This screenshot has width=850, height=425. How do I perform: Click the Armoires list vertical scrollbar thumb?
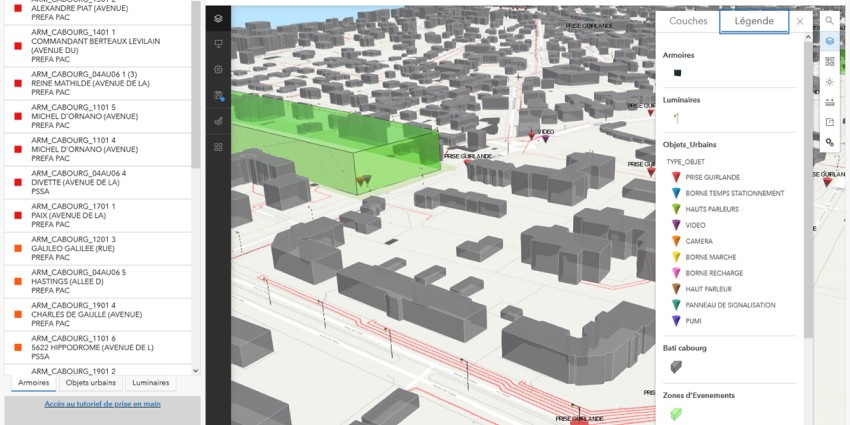(x=196, y=84)
